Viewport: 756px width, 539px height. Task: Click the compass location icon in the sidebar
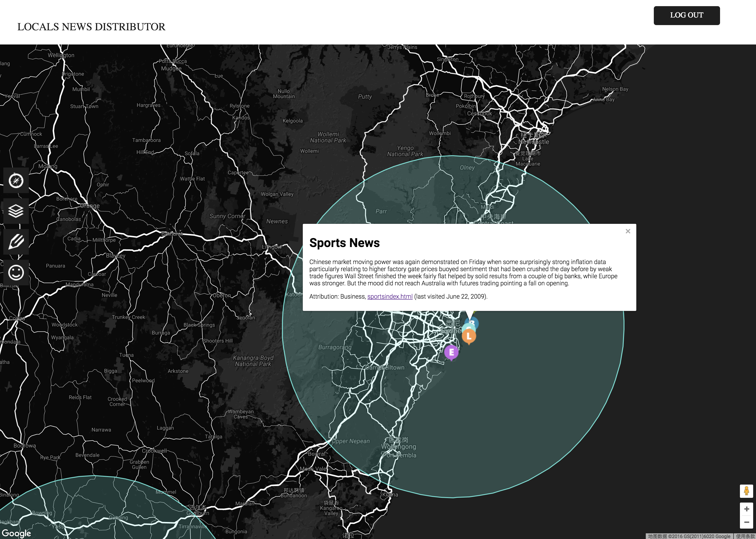pos(16,181)
